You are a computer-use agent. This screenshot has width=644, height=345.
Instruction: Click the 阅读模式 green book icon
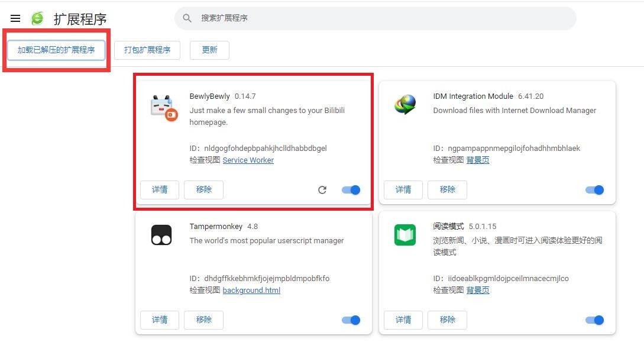click(405, 235)
